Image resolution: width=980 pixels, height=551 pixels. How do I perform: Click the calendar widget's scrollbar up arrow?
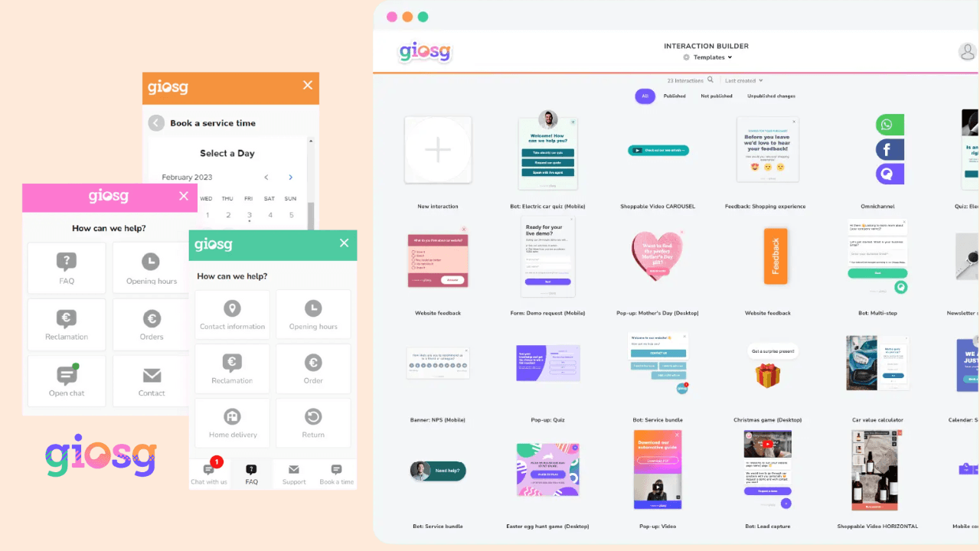click(x=310, y=141)
